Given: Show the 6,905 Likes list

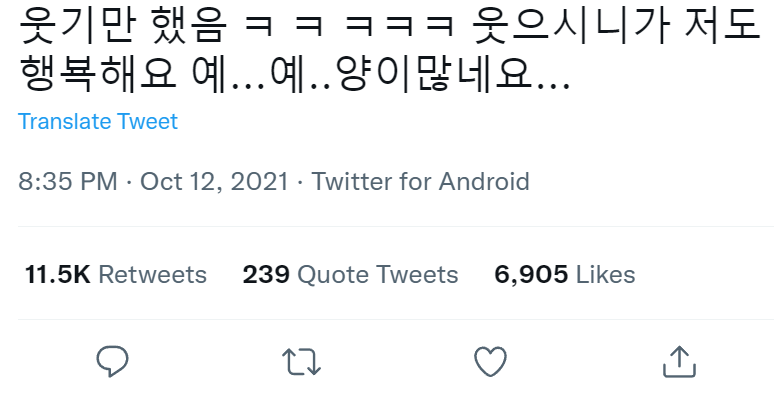Looking at the screenshot, I should click(x=565, y=275).
